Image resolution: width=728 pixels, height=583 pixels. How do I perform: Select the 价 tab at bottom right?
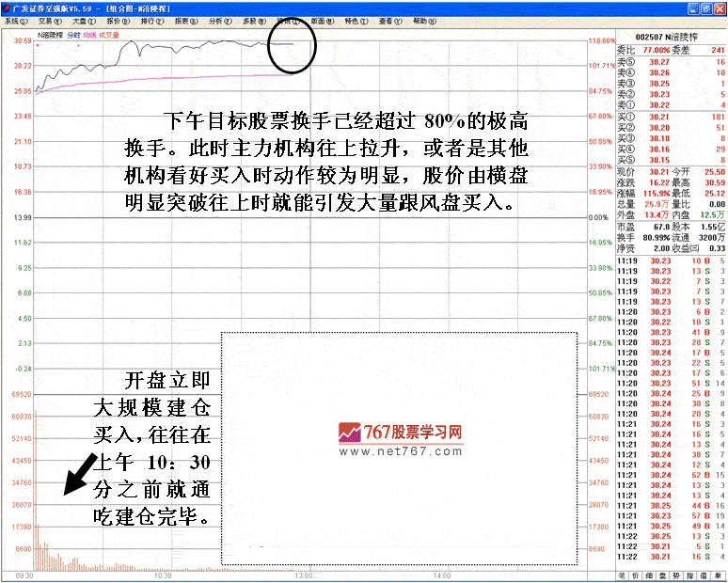pyautogui.click(x=636, y=575)
